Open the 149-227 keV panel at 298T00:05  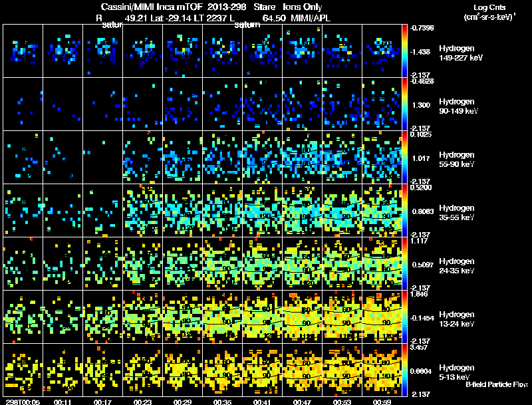coord(23,51)
